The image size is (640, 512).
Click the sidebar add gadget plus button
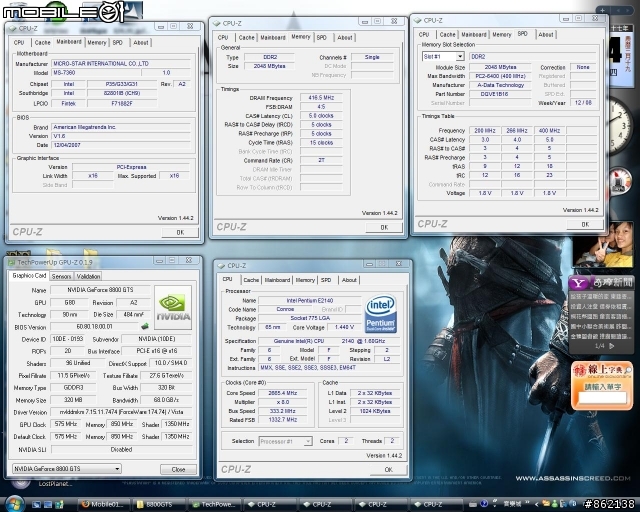(602, 10)
